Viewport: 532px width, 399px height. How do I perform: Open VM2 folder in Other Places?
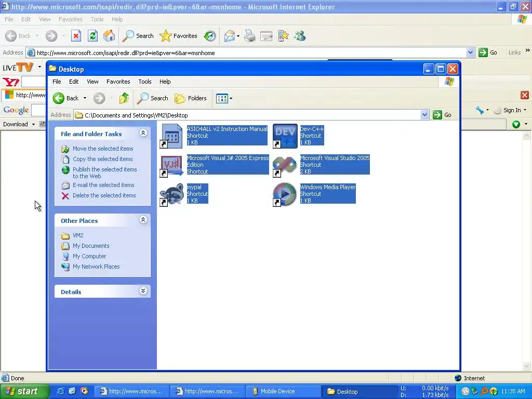tap(78, 235)
